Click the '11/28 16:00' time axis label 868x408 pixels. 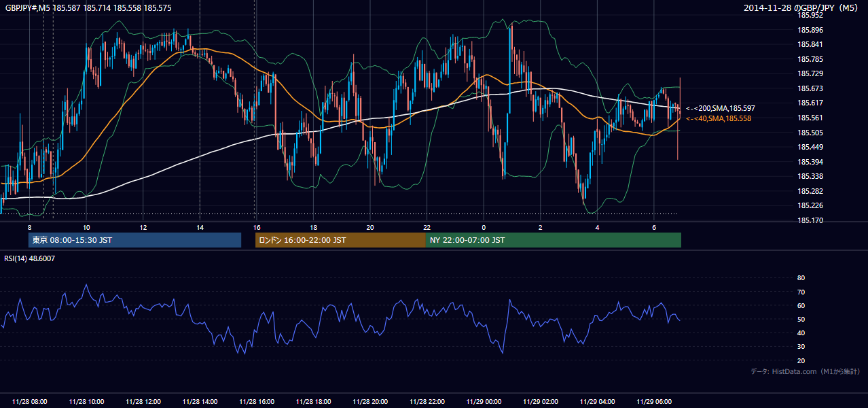click(256, 402)
